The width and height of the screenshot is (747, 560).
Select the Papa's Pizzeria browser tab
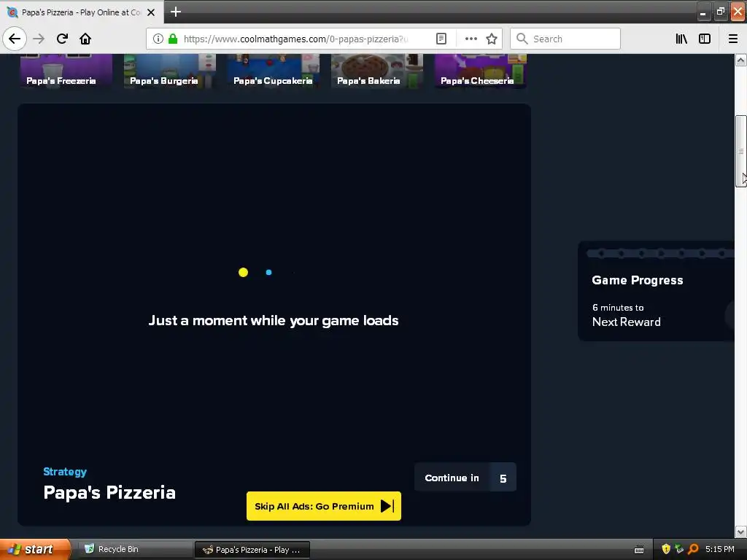pyautogui.click(x=82, y=12)
